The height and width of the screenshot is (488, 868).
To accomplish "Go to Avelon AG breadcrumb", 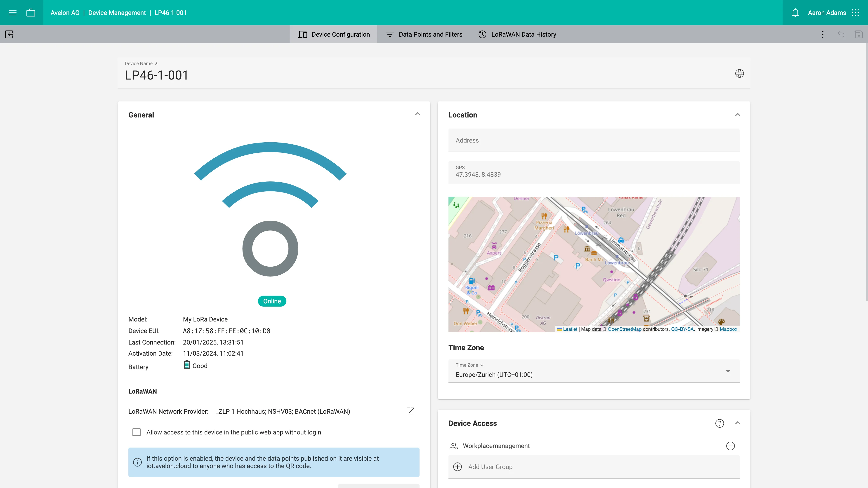I will pos(65,13).
